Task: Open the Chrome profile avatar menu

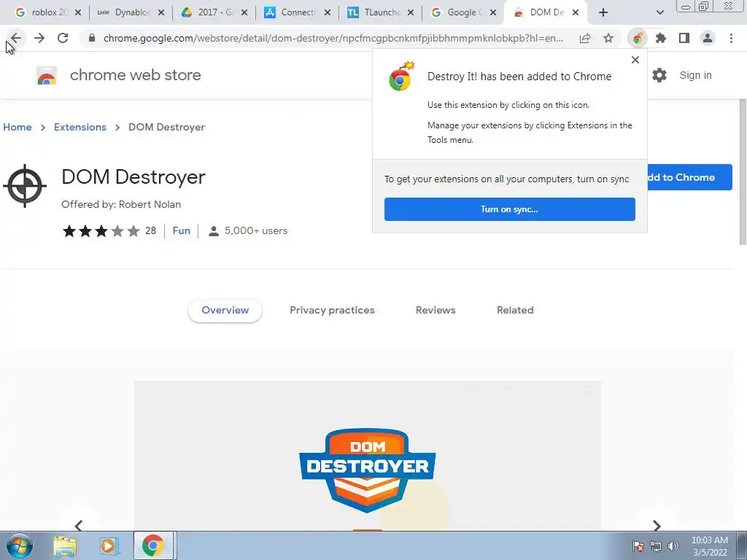Action: click(x=708, y=38)
